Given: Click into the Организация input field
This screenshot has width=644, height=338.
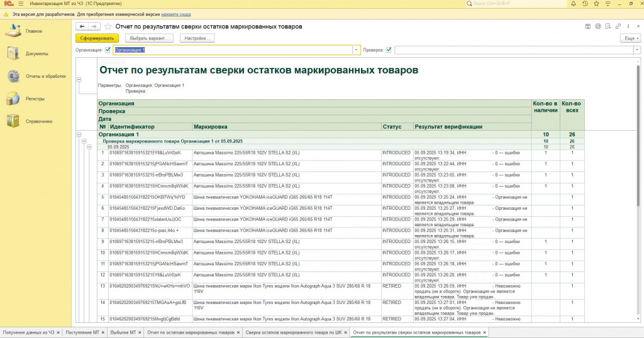Looking at the screenshot, I should [233, 50].
